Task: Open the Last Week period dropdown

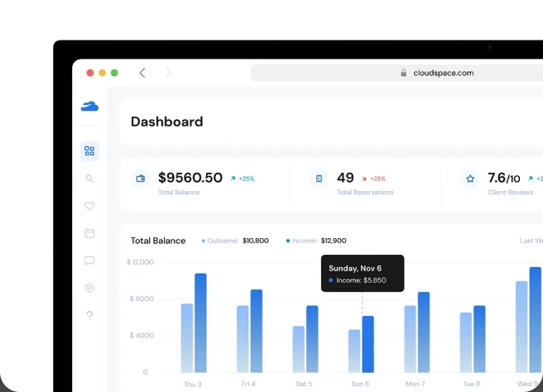Action: 531,241
